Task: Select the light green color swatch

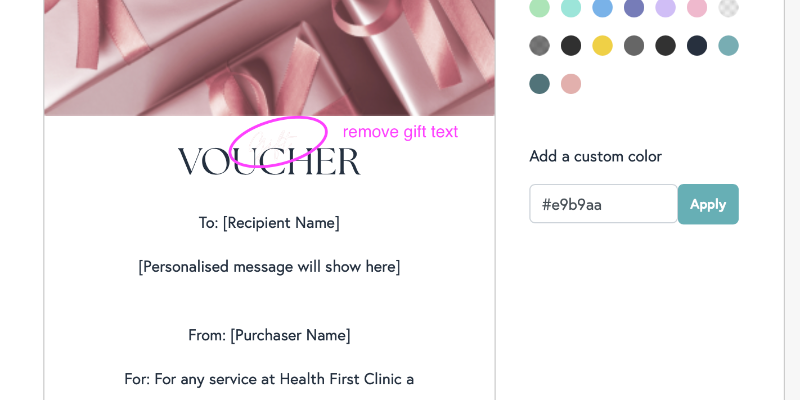Action: (x=539, y=7)
